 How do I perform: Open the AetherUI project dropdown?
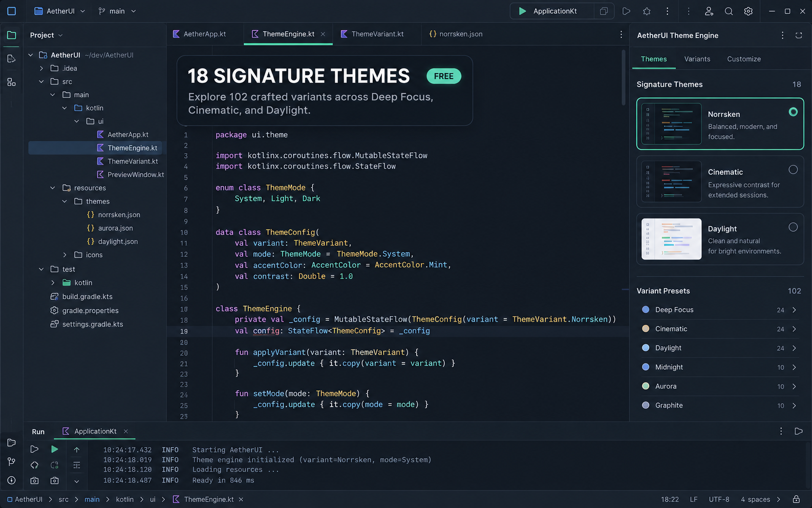(60, 11)
